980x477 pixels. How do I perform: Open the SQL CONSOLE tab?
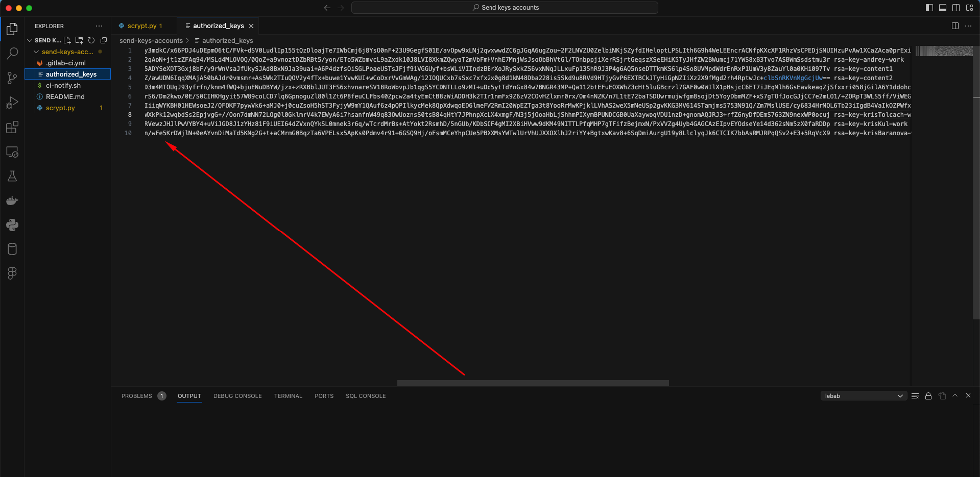click(366, 396)
